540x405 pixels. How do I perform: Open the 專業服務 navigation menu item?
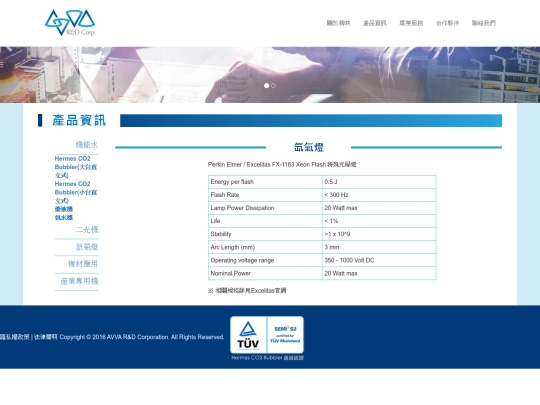411,23
